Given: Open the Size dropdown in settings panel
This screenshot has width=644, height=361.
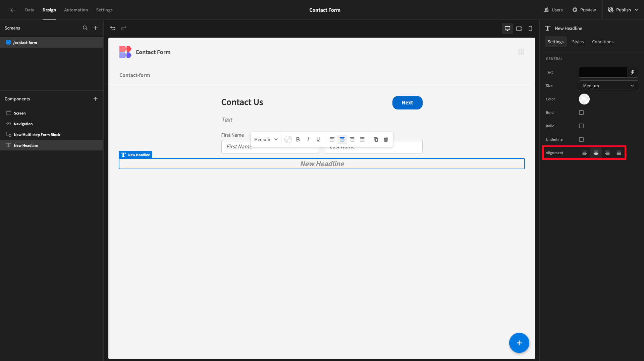Looking at the screenshot, I should pyautogui.click(x=608, y=86).
